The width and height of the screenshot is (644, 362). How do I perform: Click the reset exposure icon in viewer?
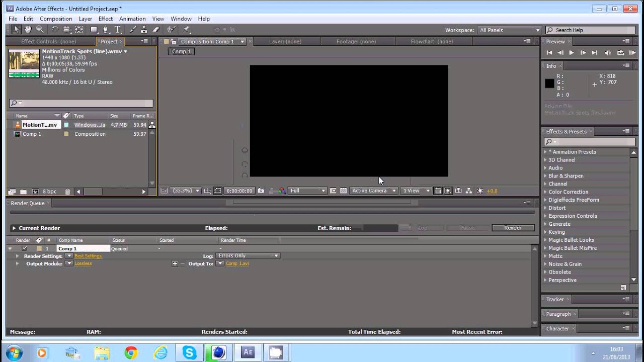[x=480, y=191]
